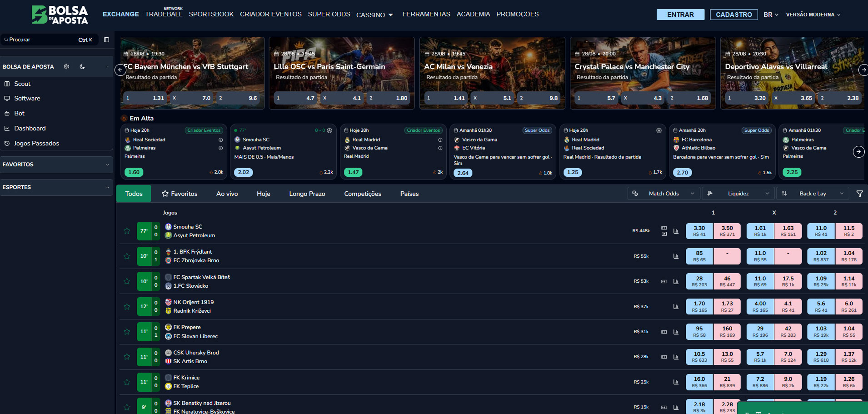Favorite the 1. BFK Frýdlant match star
This screenshot has height=414, width=868.
pyautogui.click(x=127, y=256)
